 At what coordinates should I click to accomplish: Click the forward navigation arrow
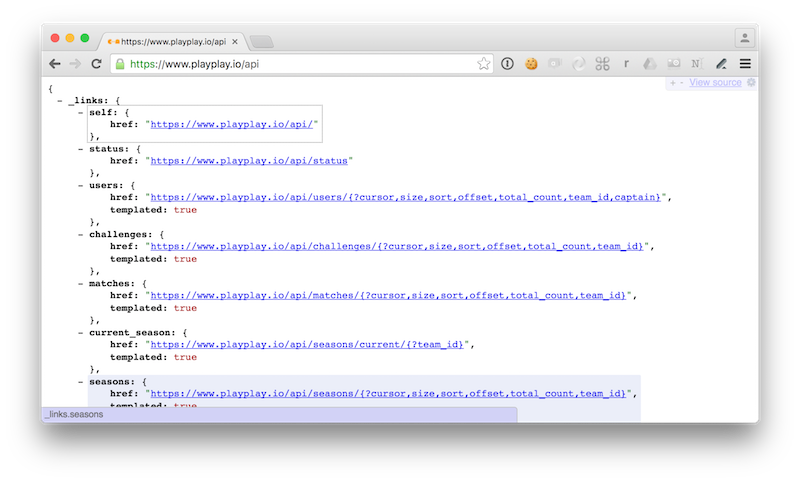(75, 64)
